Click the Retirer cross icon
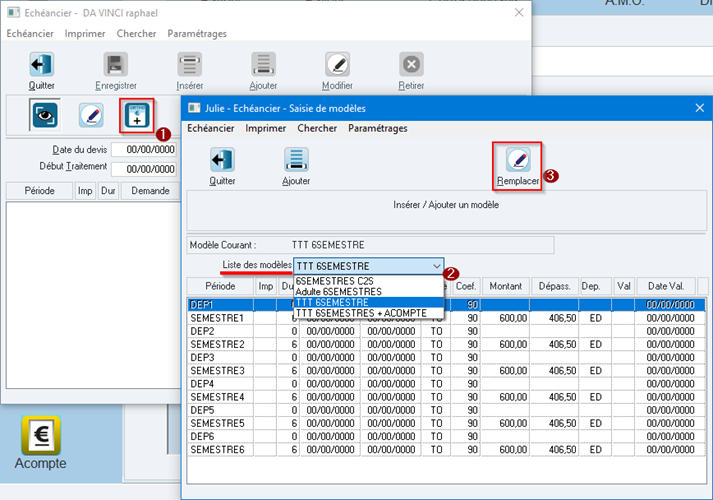The image size is (713, 500). tap(412, 65)
